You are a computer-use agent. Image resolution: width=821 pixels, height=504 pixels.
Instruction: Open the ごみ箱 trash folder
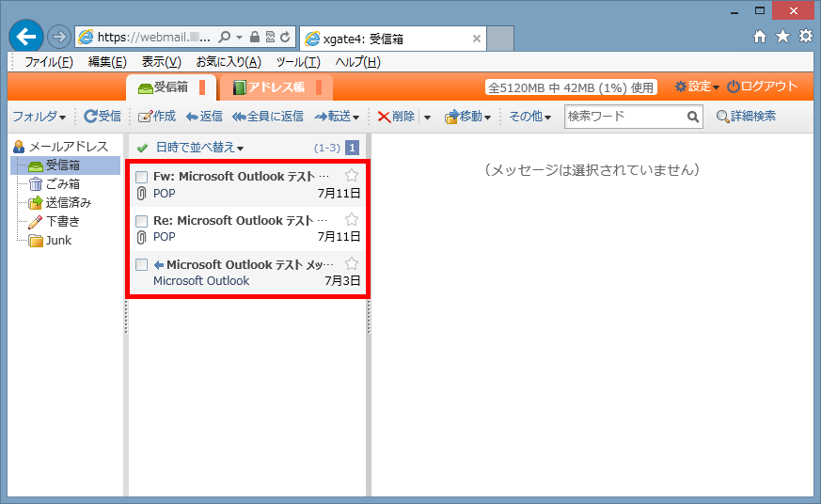(62, 184)
